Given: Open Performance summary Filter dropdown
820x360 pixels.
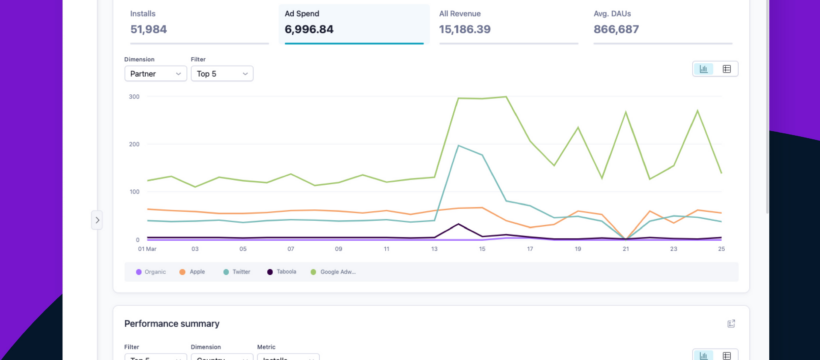Looking at the screenshot, I should point(155,357).
